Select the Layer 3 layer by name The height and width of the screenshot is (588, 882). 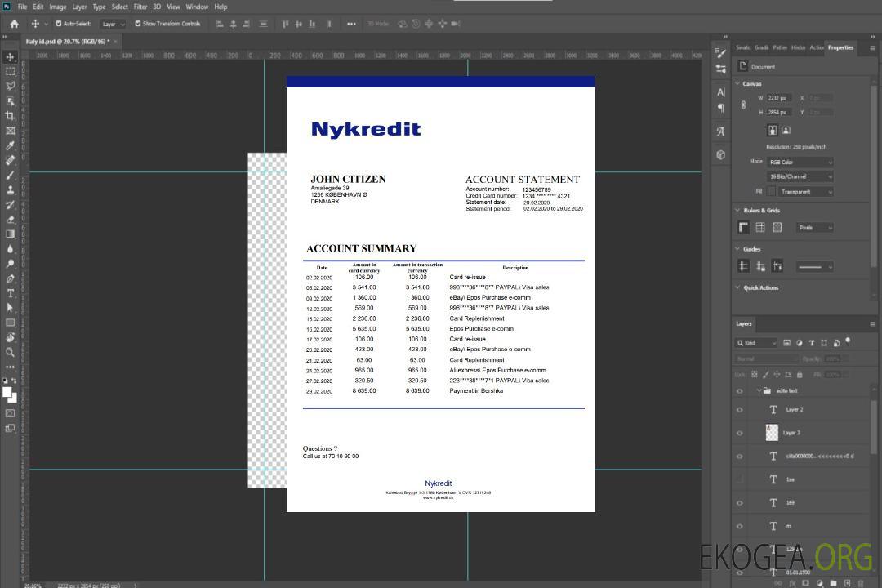[x=792, y=433]
